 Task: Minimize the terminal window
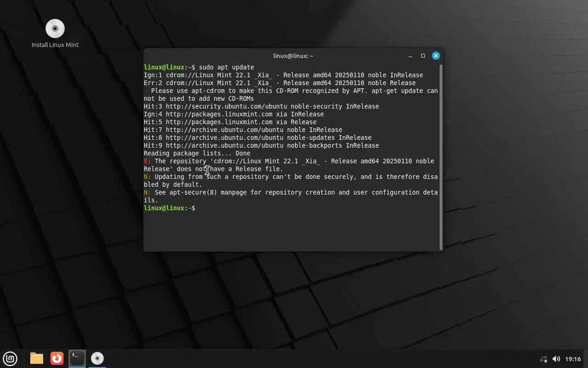coord(410,56)
